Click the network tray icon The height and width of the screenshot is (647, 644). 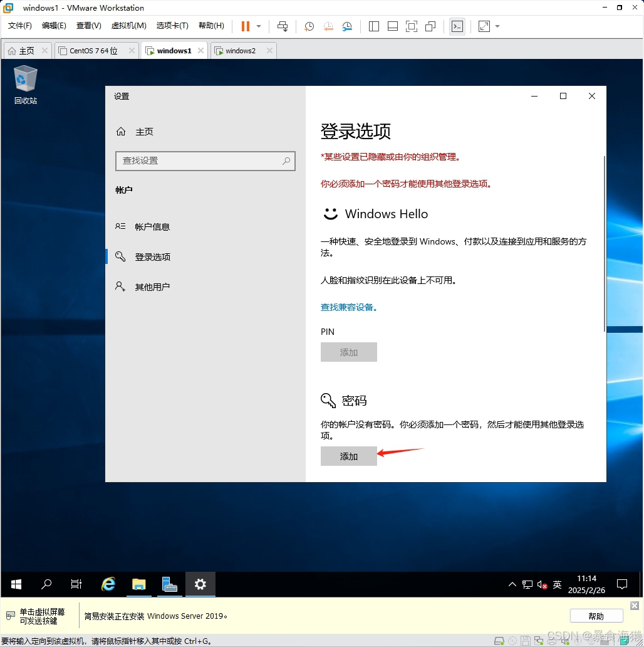point(527,584)
